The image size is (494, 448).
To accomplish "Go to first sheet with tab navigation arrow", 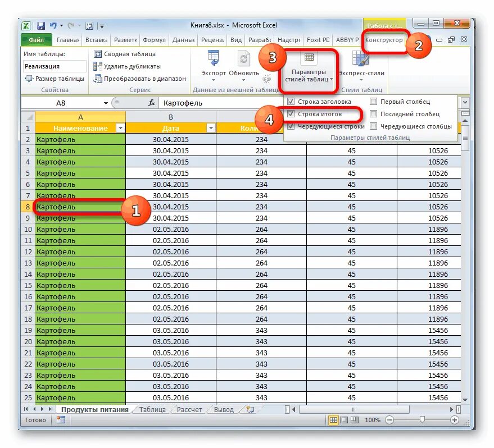I will (x=26, y=409).
